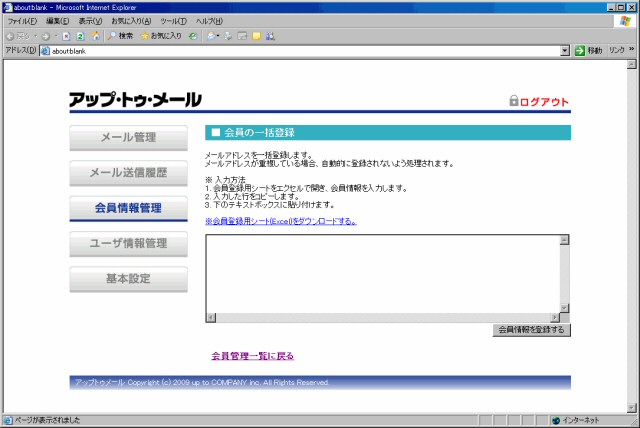Click the status bar page icon

(8, 420)
